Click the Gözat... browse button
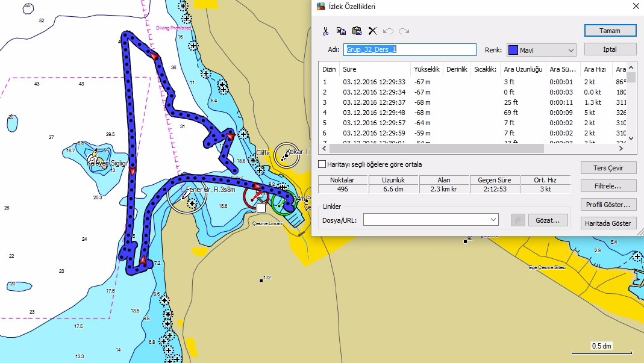Screen dimensions: 644x363 [548, 220]
